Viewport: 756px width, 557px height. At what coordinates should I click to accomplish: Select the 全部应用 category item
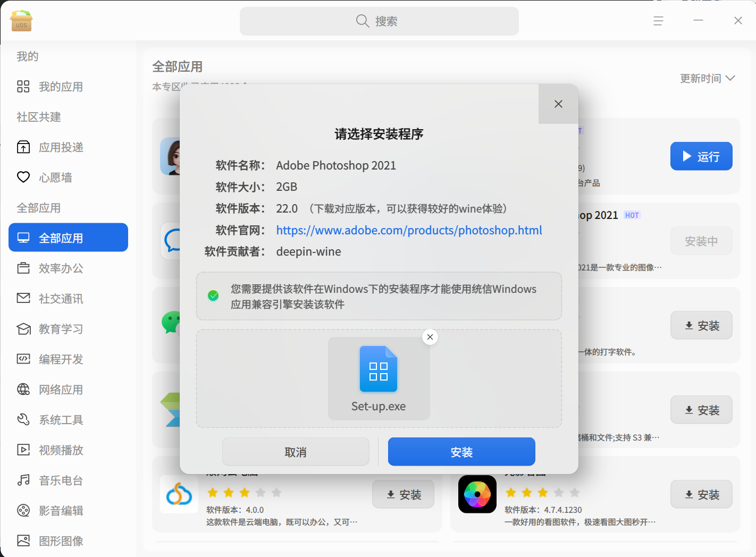[x=68, y=238]
